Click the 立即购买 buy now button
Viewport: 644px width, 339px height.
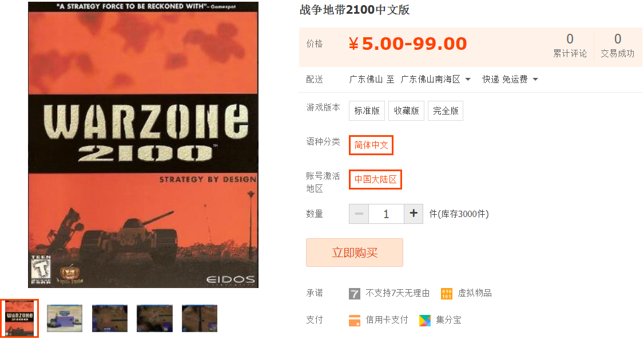pyautogui.click(x=355, y=253)
